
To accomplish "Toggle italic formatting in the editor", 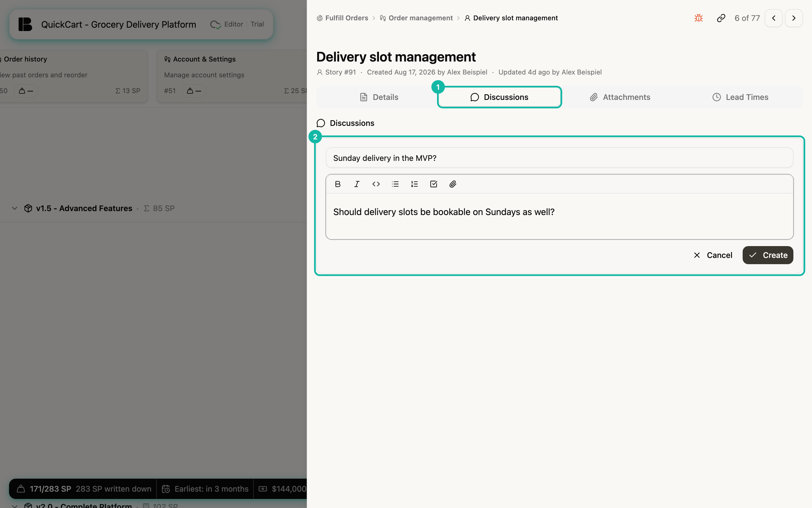I will [357, 184].
